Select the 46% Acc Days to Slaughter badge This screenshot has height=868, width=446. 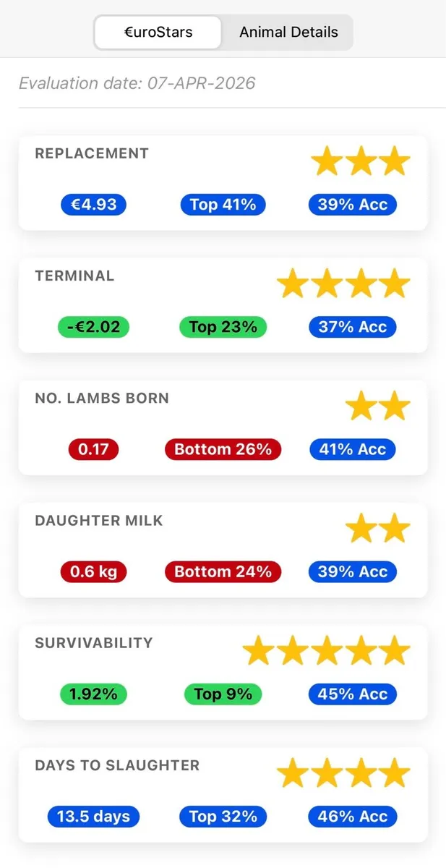tap(353, 817)
